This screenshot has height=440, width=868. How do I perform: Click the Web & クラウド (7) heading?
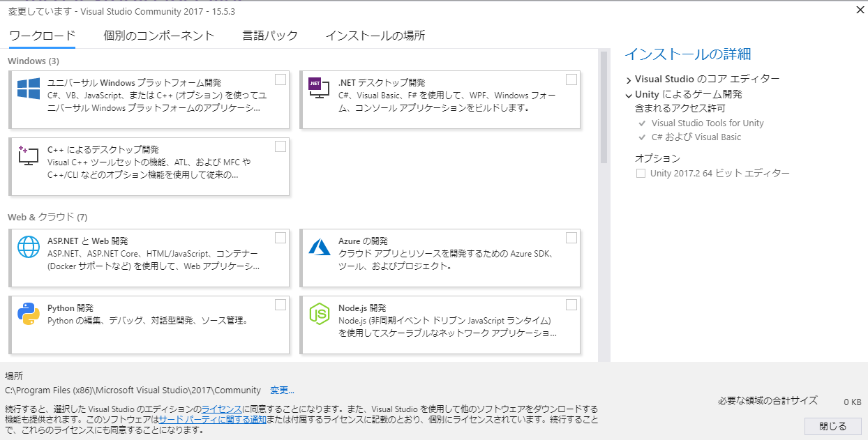[x=47, y=217]
